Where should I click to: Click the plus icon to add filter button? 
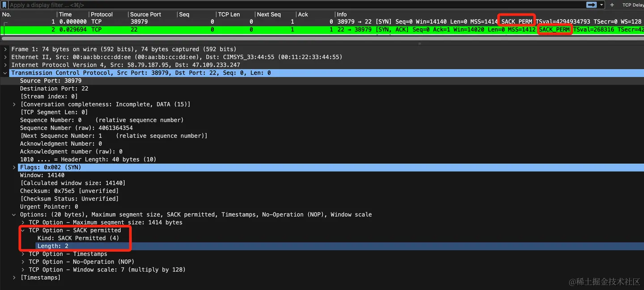click(x=612, y=4)
